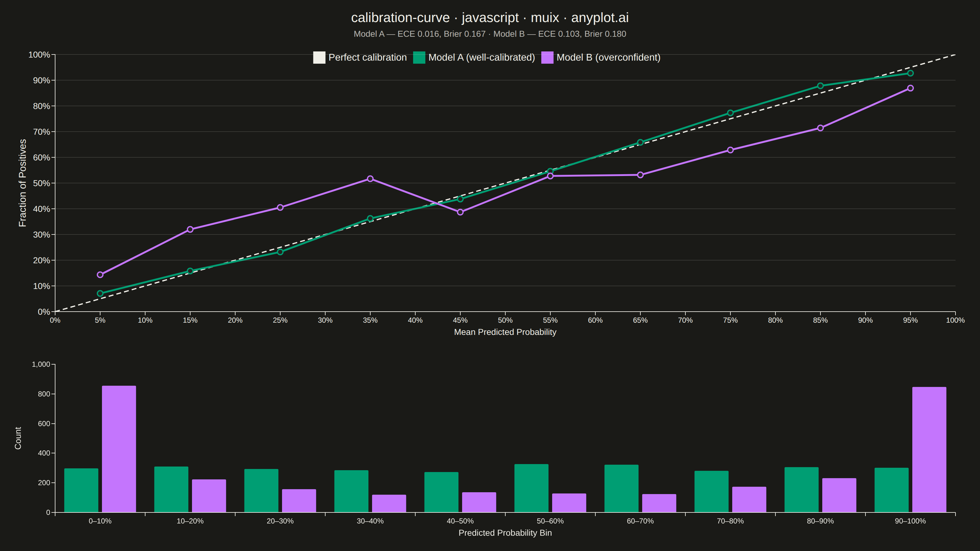Click the Model A green legend swatch
Image resolution: width=980 pixels, height=551 pixels.
click(x=419, y=58)
